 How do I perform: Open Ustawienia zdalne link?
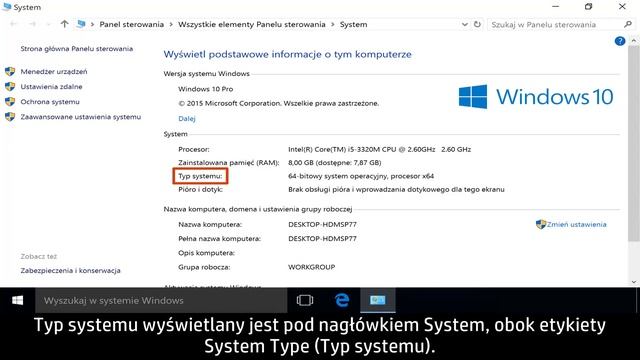51,87
